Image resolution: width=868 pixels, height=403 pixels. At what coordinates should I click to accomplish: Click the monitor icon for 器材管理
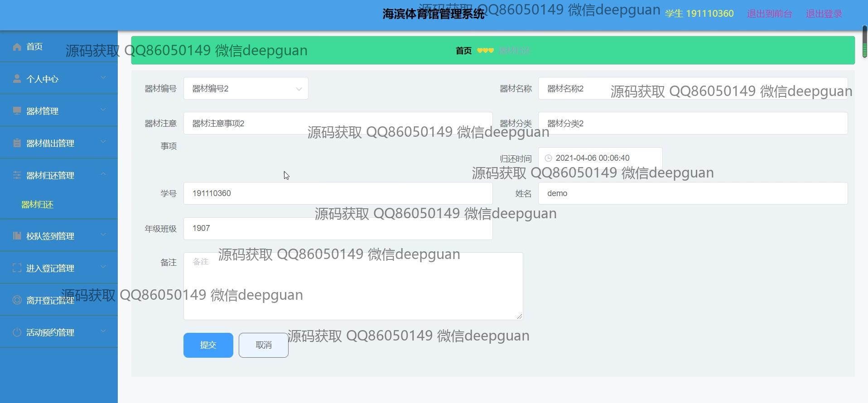17,111
